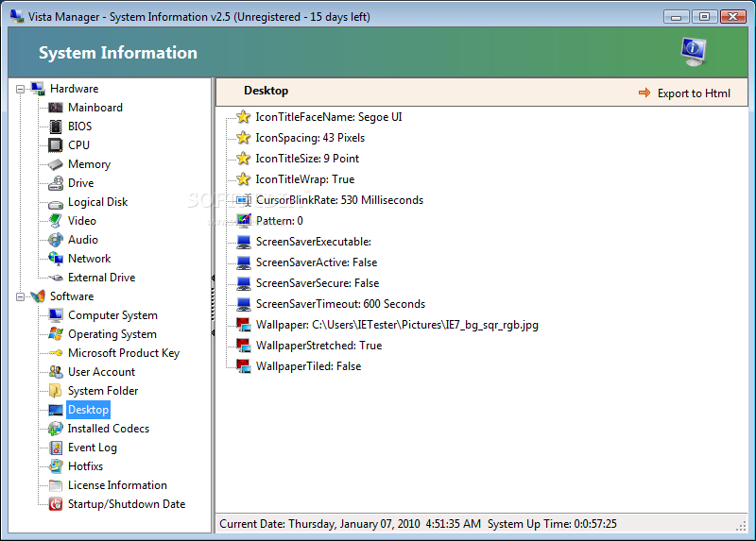Collapse the Hardware tree node
Viewport: 756px width, 541px height.
coord(20,89)
